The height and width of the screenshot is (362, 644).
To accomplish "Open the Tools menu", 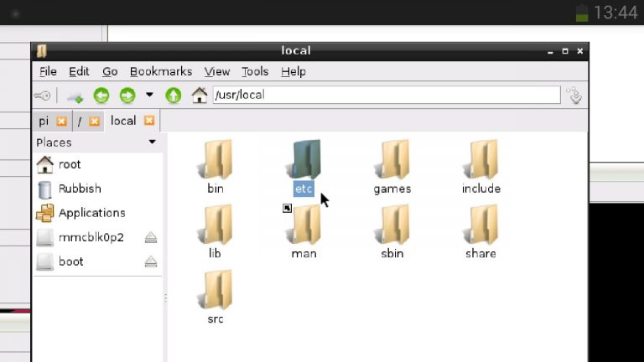I will 255,71.
